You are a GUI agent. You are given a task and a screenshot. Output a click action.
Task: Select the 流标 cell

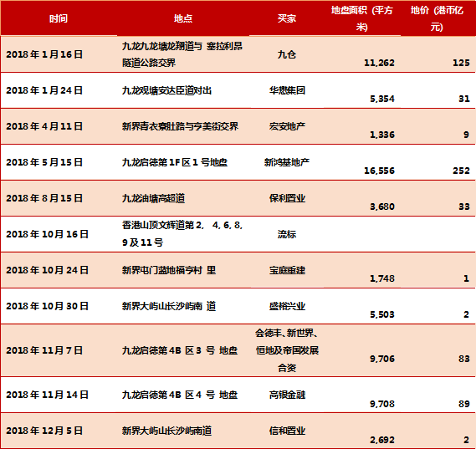(287, 234)
